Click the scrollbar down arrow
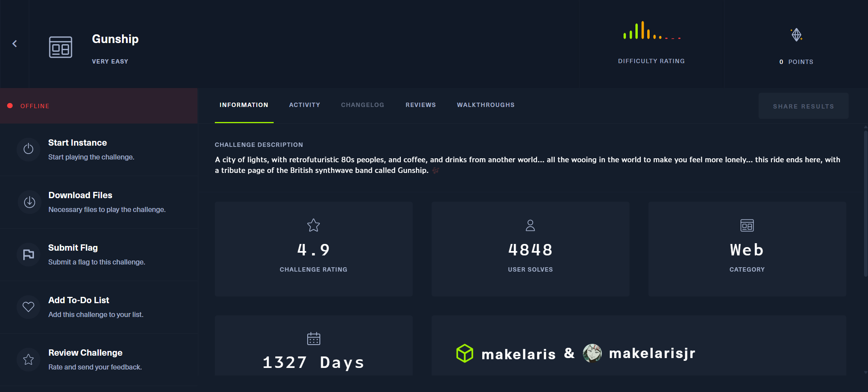The image size is (868, 392). click(866, 372)
